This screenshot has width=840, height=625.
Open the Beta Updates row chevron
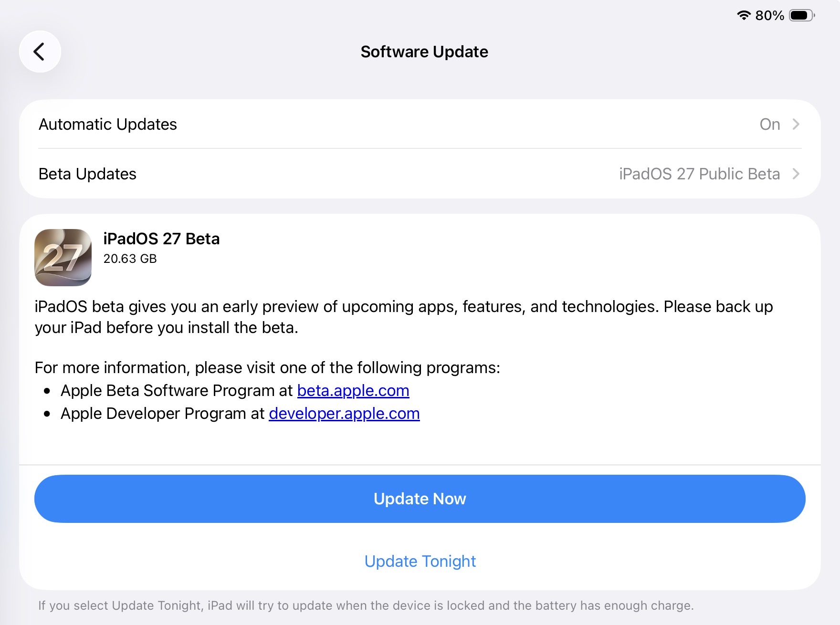[796, 174]
